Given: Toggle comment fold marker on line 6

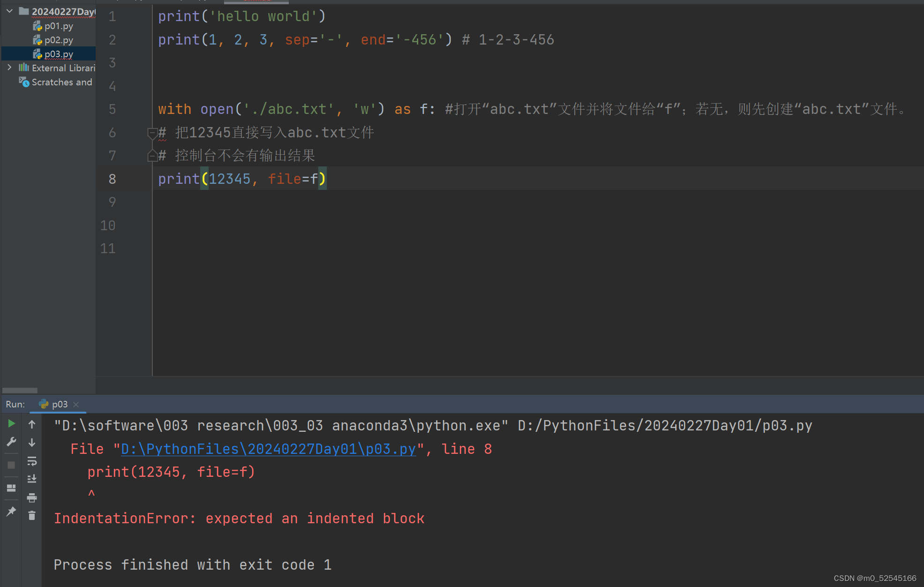Looking at the screenshot, I should [x=152, y=133].
